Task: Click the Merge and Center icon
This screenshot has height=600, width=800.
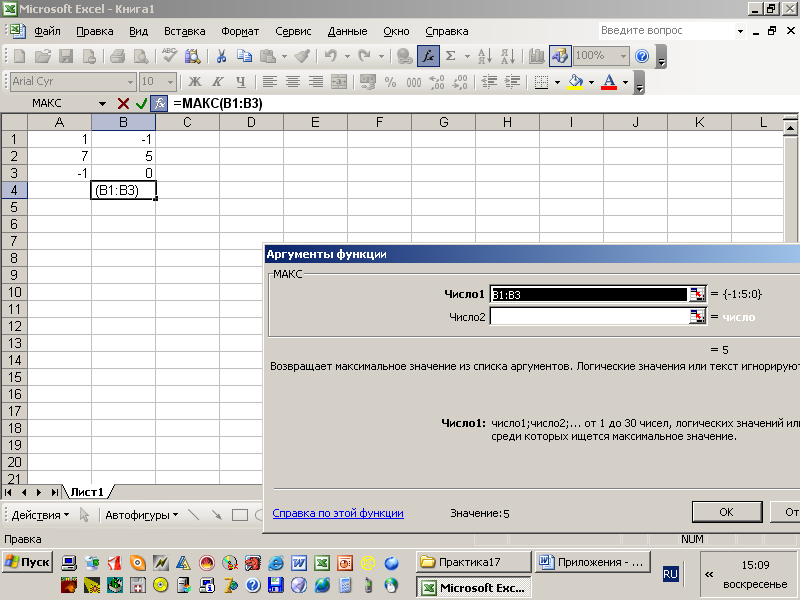Action: point(339,82)
